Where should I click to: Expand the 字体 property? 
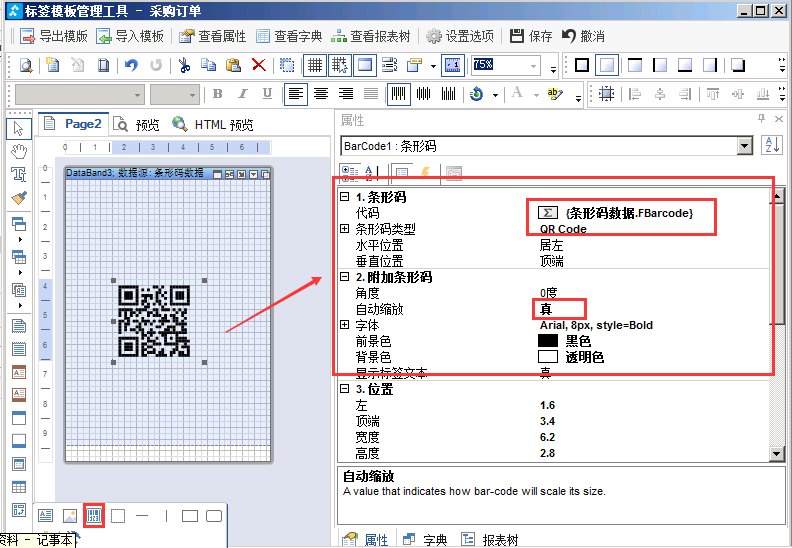pyautogui.click(x=344, y=325)
